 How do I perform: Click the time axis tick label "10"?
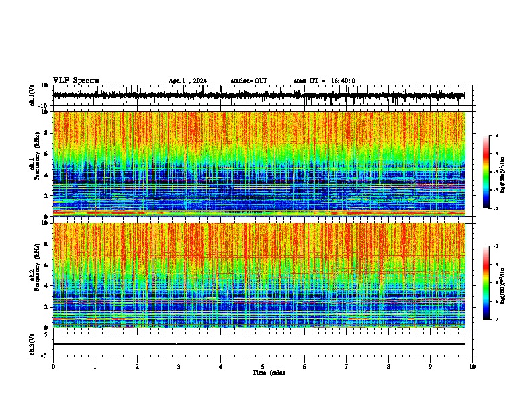(x=472, y=367)
